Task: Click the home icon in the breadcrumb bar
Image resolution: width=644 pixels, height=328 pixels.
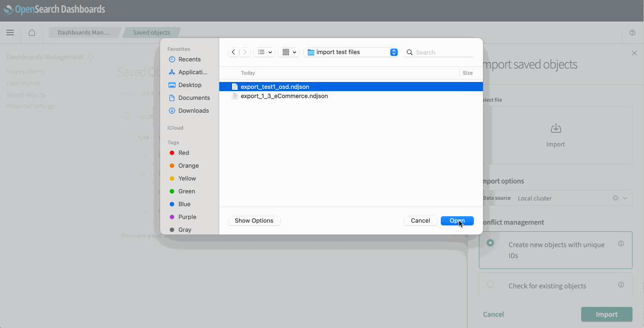Action: pos(31,33)
